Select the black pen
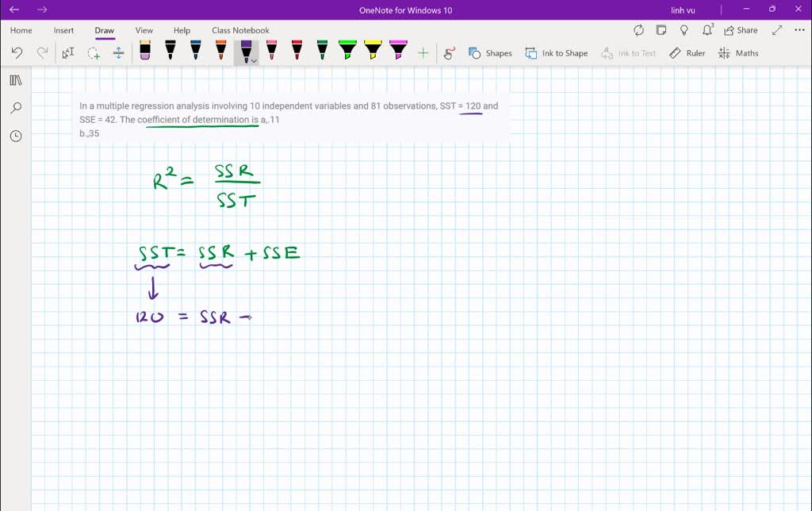Viewport: 812px width, 511px height. click(170, 51)
